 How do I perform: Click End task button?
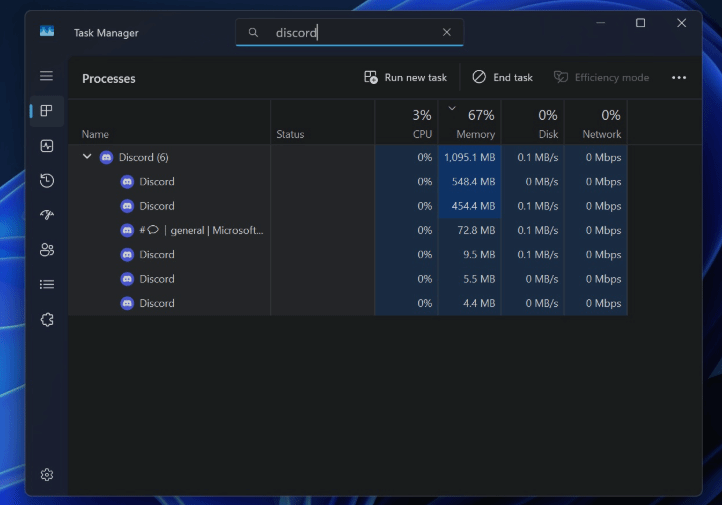click(x=502, y=77)
